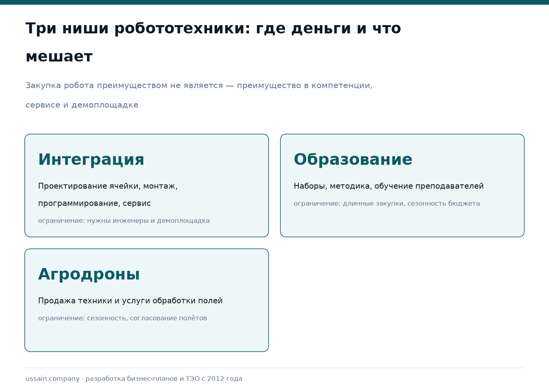549x392 pixels.
Task: Click "ограничение: длинные закупки, сезонность бюджета"
Action: (x=387, y=203)
